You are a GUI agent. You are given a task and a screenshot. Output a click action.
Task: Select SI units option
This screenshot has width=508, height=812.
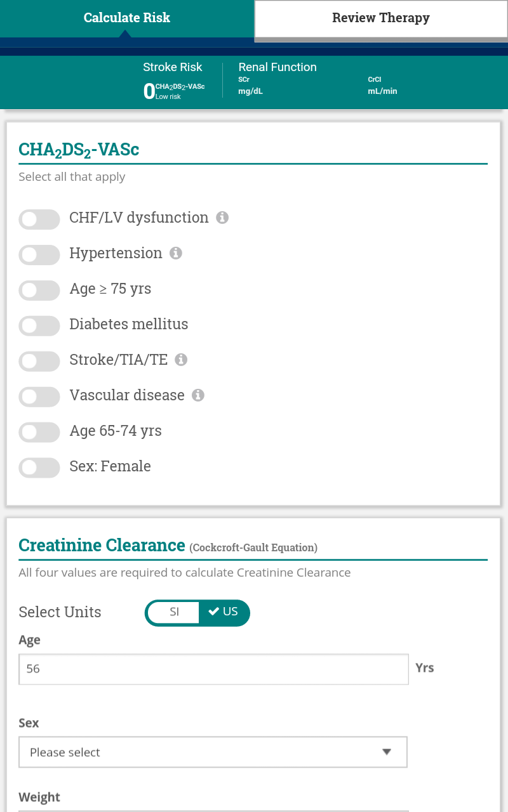(x=173, y=612)
